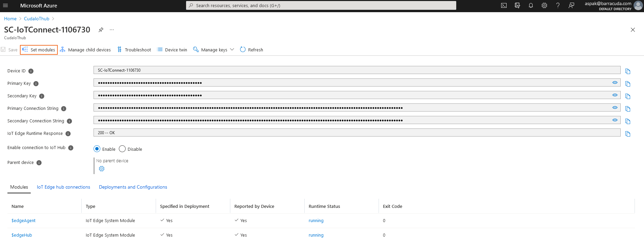Go to CudaIoThub breadcrumb
The width and height of the screenshot is (644, 241).
[x=36, y=19]
